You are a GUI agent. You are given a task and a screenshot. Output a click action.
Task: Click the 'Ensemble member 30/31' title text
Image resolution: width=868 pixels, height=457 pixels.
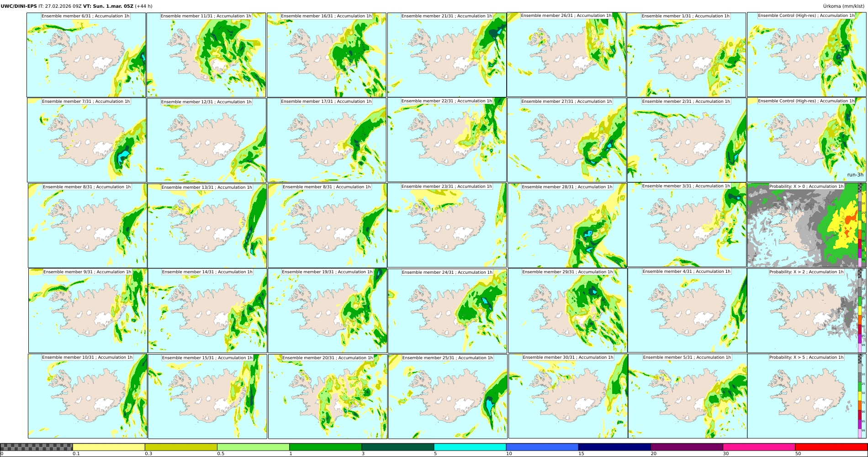pyautogui.click(x=568, y=357)
